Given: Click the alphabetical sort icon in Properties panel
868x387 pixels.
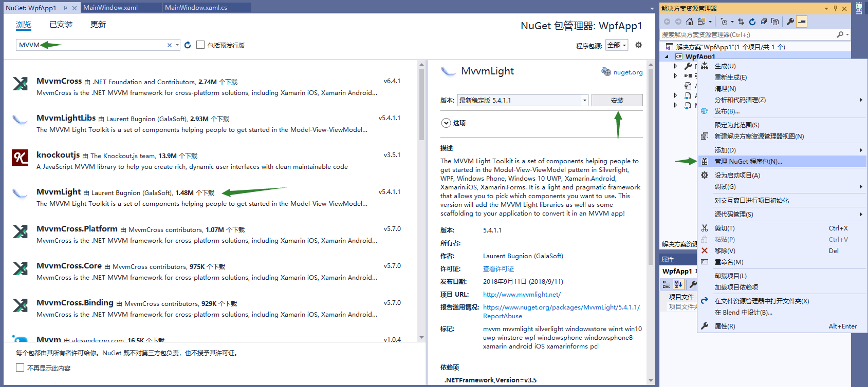Looking at the screenshot, I should (678, 284).
